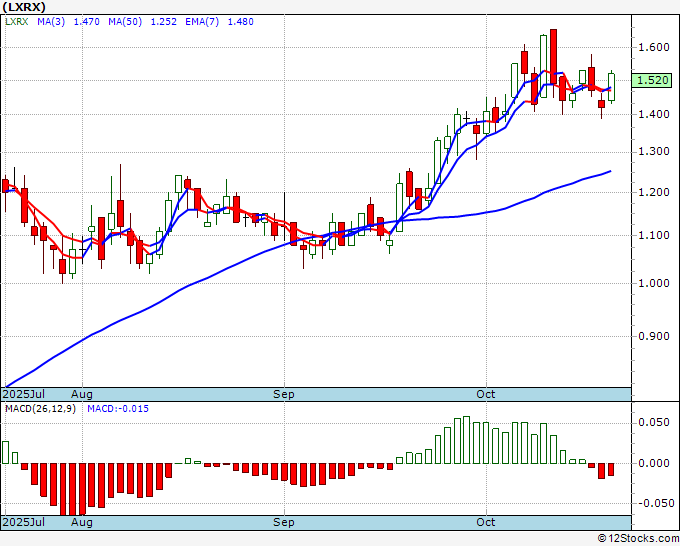Click the 0.900 price axis label
This screenshot has width=680, height=546.
tap(654, 336)
